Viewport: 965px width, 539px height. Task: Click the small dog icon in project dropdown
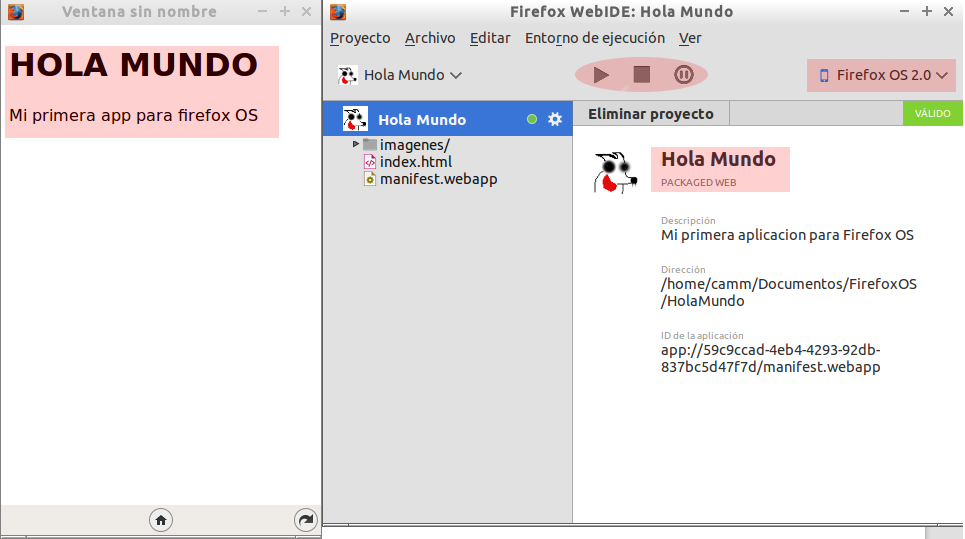tap(347, 75)
